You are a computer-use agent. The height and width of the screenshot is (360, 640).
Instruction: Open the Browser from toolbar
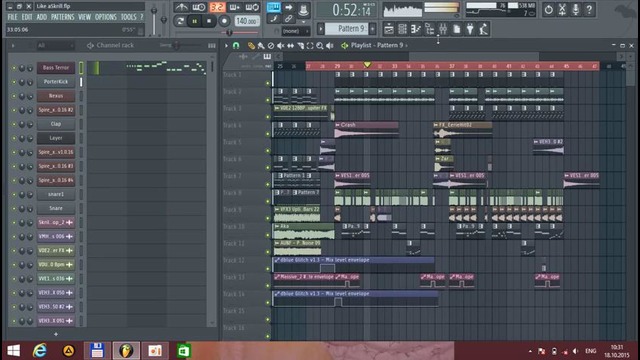[430, 29]
